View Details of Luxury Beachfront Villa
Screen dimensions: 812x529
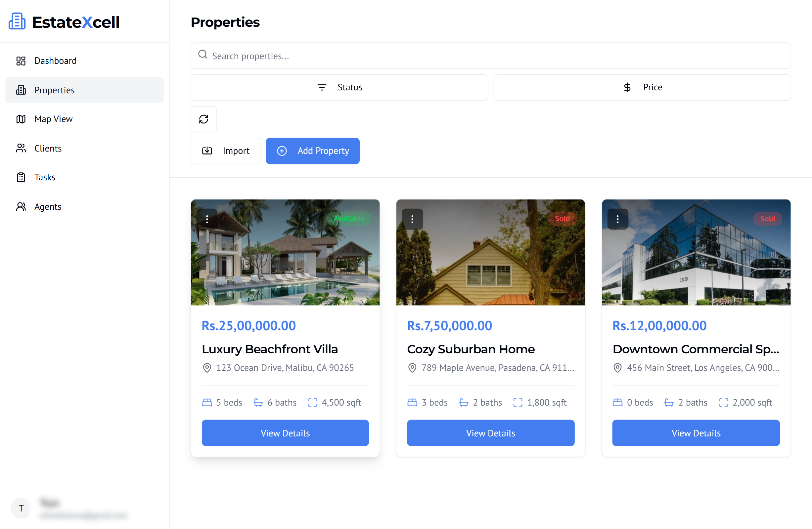click(285, 433)
